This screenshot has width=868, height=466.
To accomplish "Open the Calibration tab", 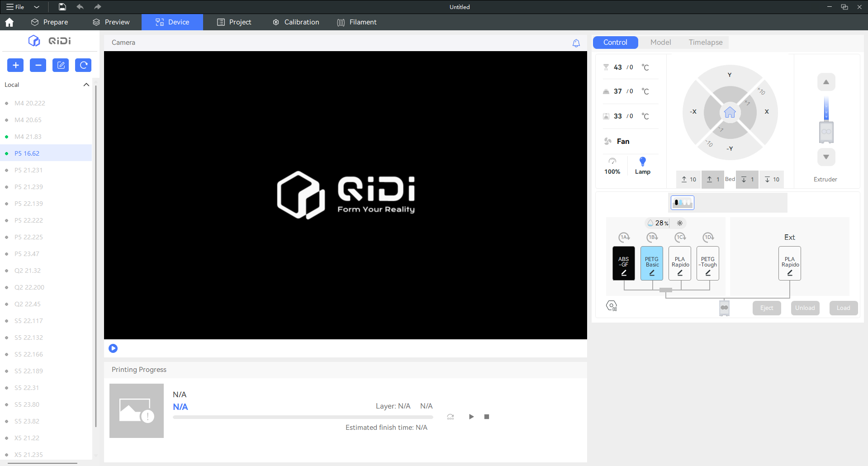I will 296,22.
